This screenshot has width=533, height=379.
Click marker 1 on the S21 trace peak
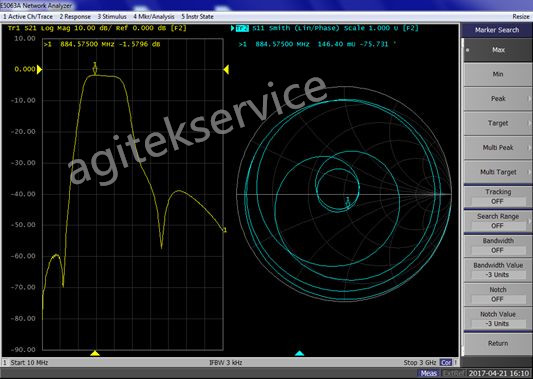coord(95,68)
